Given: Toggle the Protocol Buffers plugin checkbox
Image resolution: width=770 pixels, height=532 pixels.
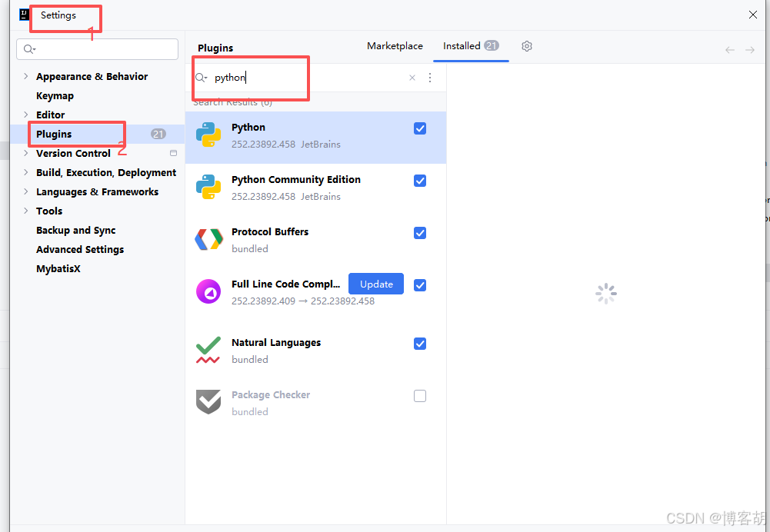Looking at the screenshot, I should [420, 233].
